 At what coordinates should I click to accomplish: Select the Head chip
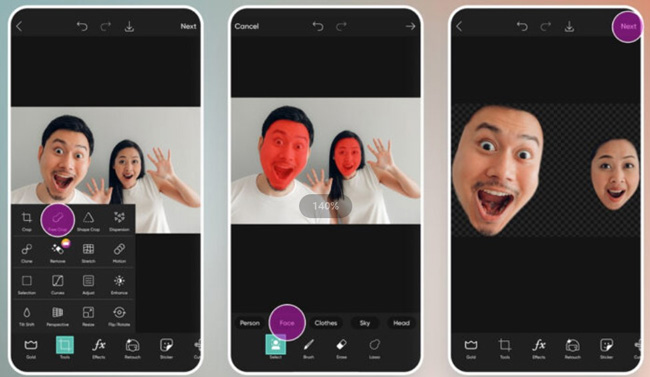[401, 323]
